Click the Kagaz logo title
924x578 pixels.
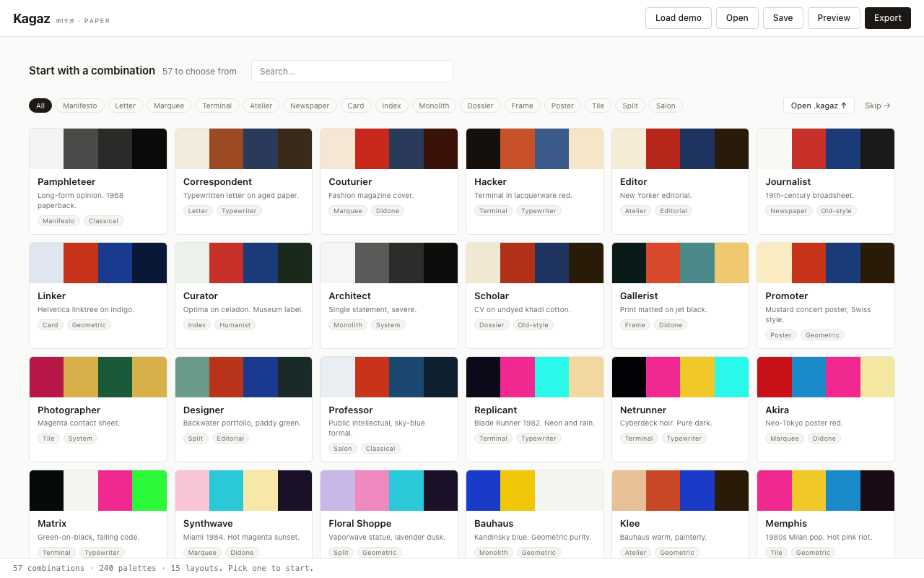(x=31, y=19)
